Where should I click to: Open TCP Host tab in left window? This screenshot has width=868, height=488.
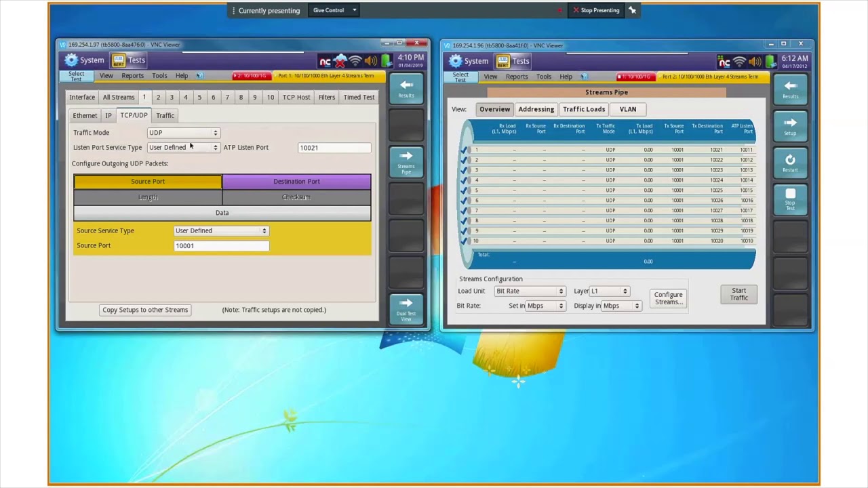pos(296,97)
